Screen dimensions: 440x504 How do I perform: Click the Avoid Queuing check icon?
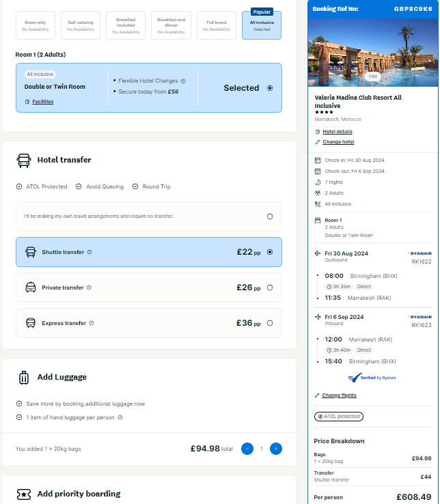(x=79, y=186)
